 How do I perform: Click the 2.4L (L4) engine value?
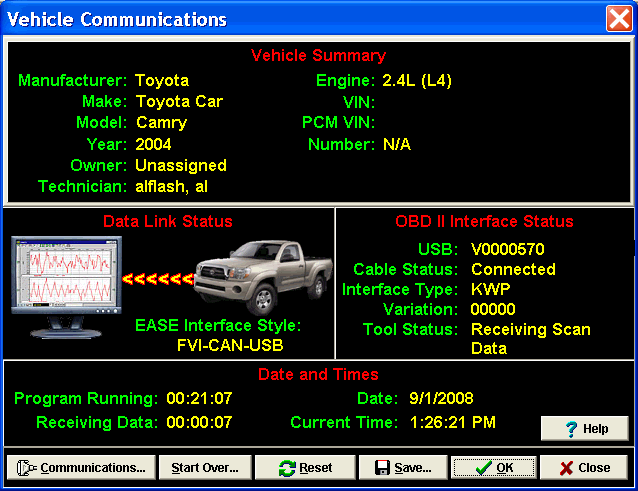pos(417,81)
